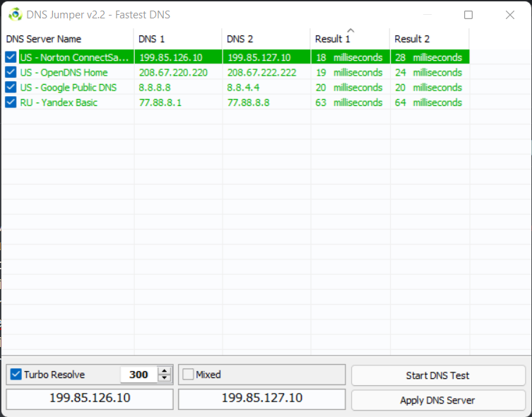
Task: Click the secondary DNS field 199.85.127.10
Action: [261, 399]
